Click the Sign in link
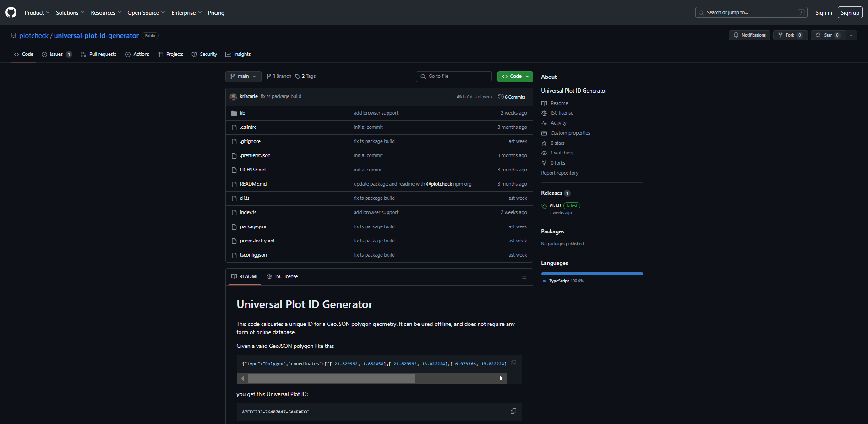Viewport: 868px width, 424px height. click(x=824, y=13)
